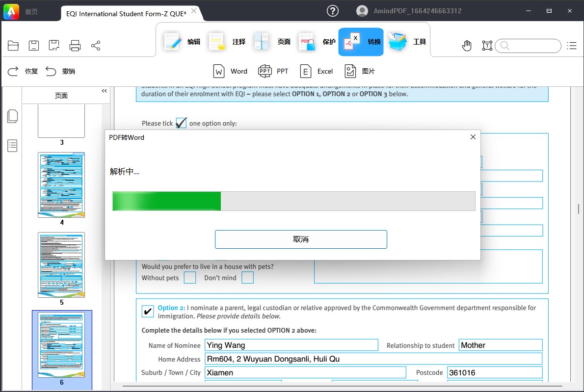The image size is (584, 392).
Task: Tick the Don't mind checkbox
Action: [248, 278]
